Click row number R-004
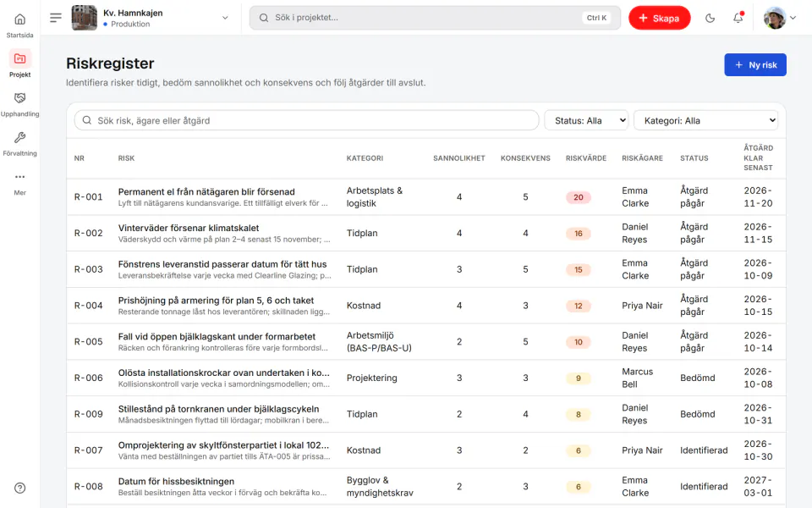This screenshot has width=812, height=508. click(x=89, y=306)
